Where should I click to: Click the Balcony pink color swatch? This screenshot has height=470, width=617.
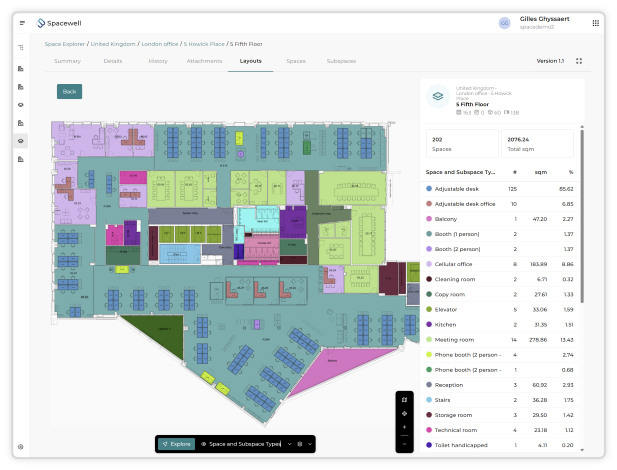(429, 219)
